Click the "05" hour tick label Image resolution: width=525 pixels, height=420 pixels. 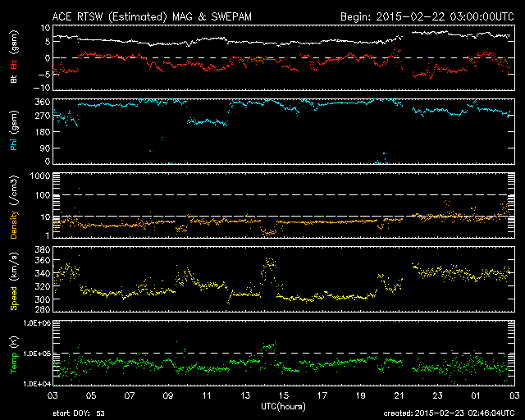click(x=91, y=395)
